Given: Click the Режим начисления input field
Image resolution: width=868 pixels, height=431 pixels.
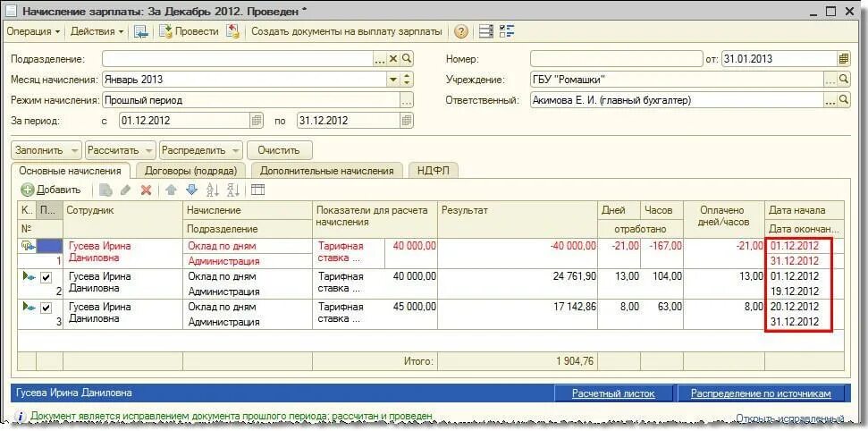Looking at the screenshot, I should tap(251, 100).
